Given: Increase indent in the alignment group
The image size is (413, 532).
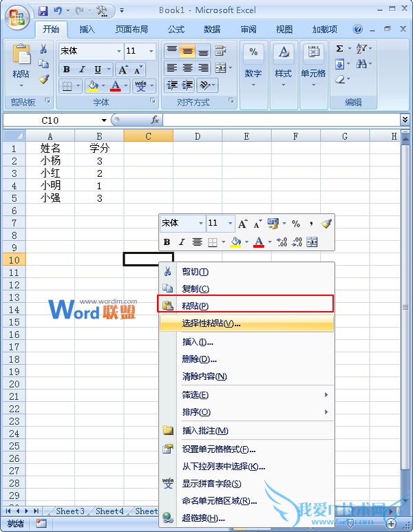Looking at the screenshot, I should click(187, 85).
